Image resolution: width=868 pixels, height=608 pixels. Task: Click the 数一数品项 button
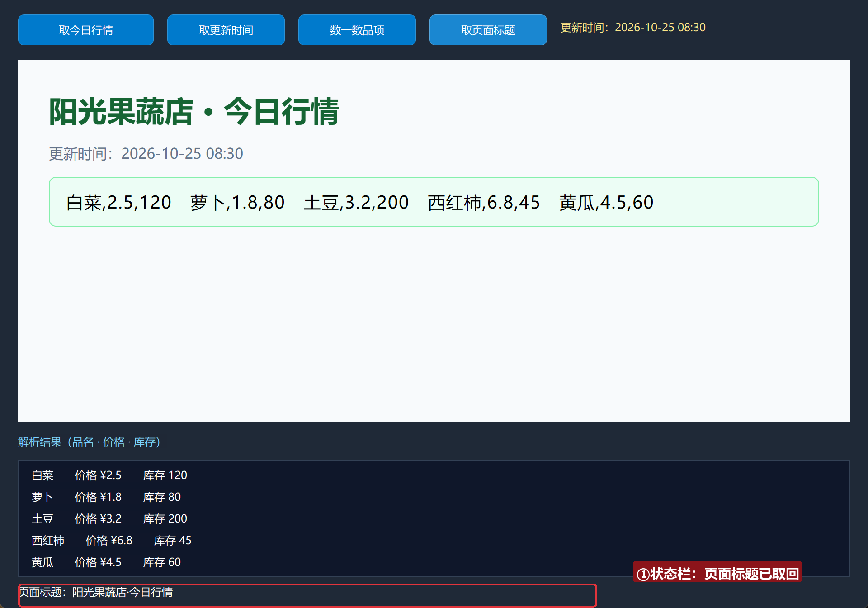(x=357, y=30)
